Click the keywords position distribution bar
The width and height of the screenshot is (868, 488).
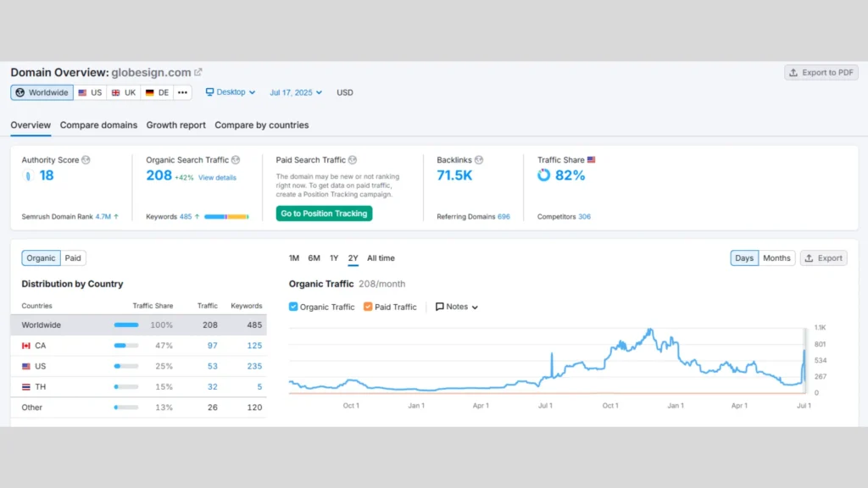click(x=226, y=217)
